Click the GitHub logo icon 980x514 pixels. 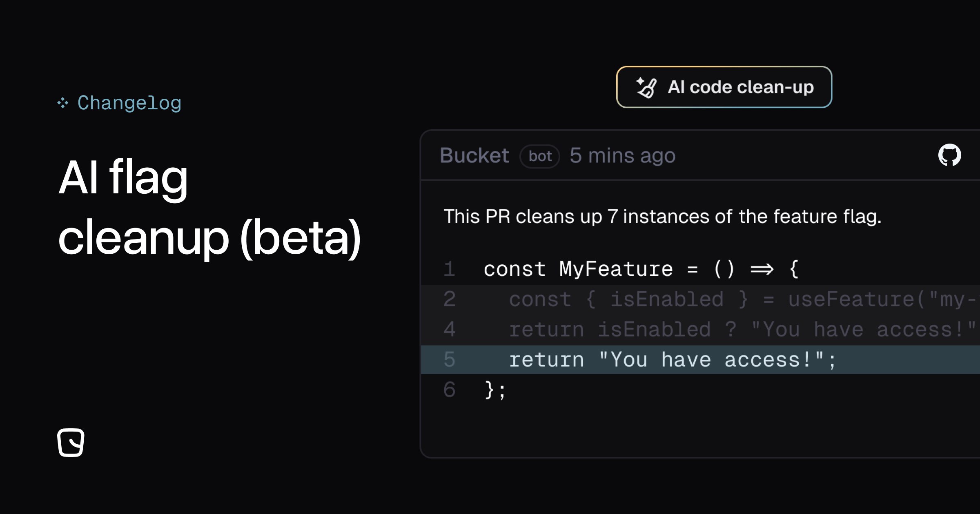(949, 155)
